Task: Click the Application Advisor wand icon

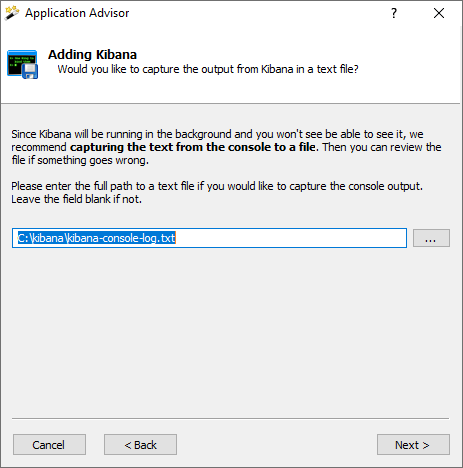Action: [12, 13]
